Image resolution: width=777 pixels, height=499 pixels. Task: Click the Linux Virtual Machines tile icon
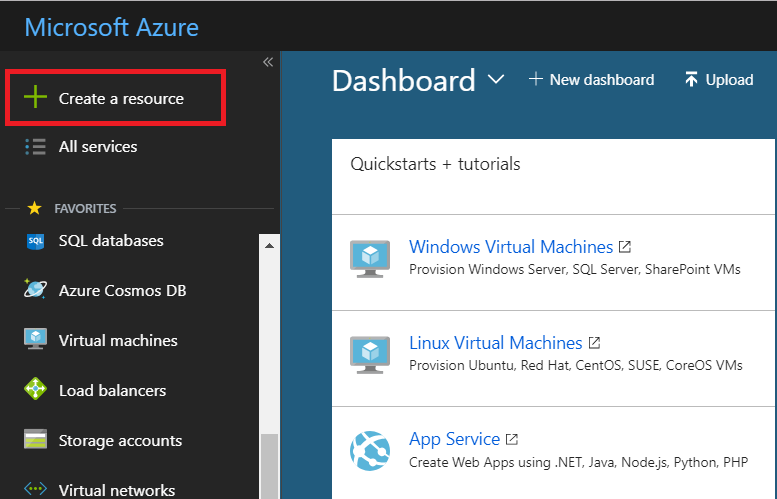[370, 355]
